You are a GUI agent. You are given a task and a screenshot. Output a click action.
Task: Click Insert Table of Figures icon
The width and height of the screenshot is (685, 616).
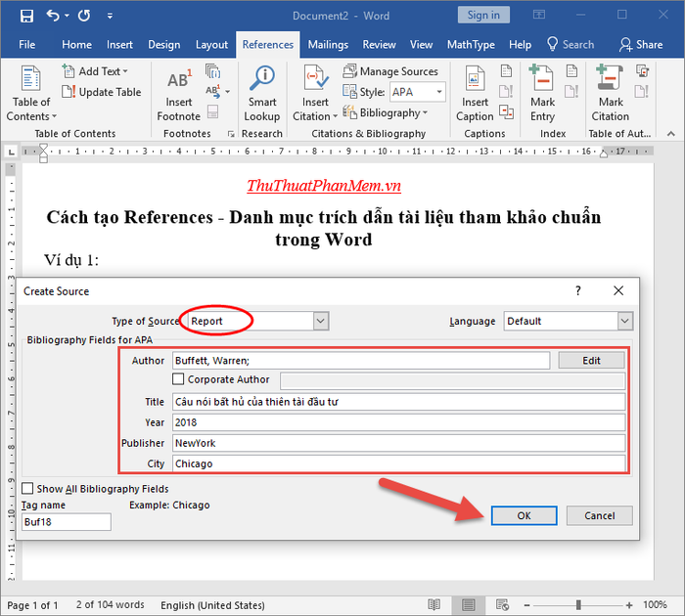tap(506, 71)
